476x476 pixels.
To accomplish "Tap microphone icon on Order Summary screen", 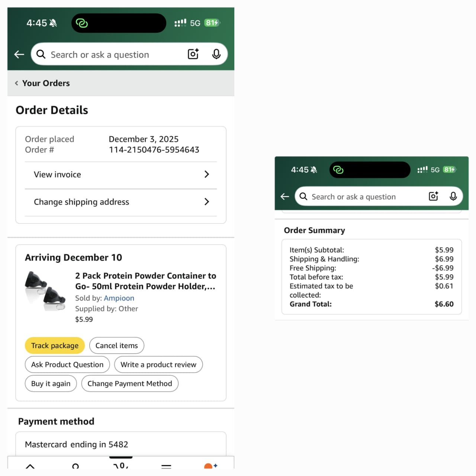I will coord(453,196).
